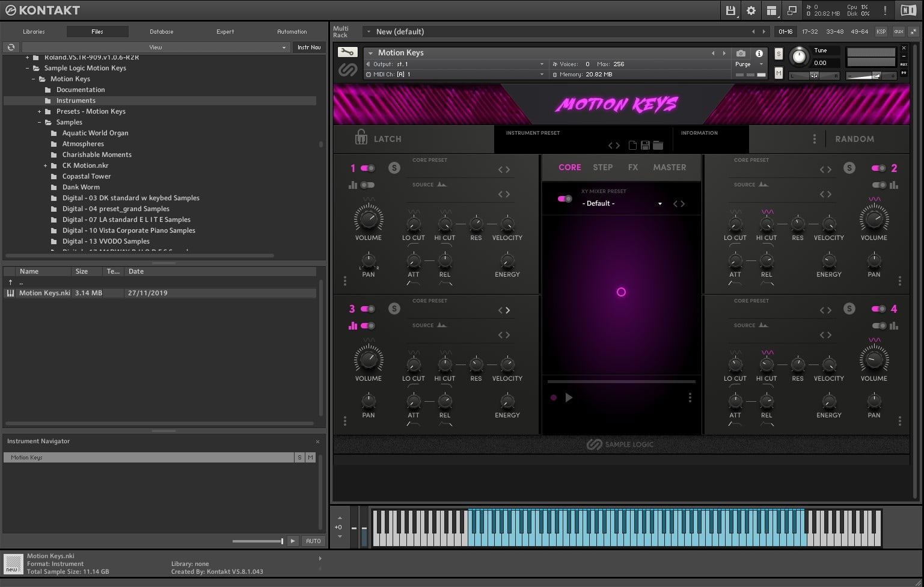
Task: Click the RANDOM button
Action: pyautogui.click(x=854, y=139)
